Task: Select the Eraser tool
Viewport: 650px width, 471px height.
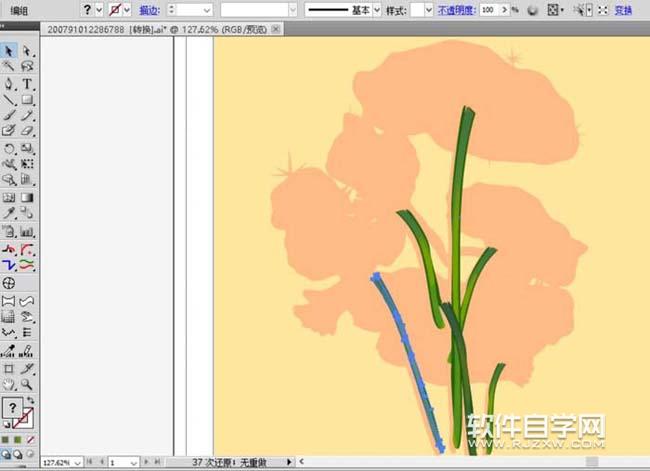Action: (27, 131)
